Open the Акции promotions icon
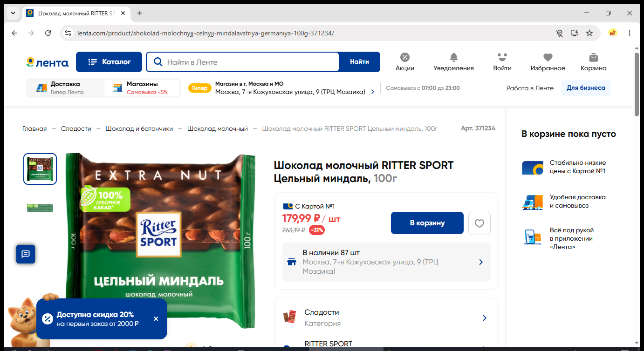The image size is (644, 351). tap(405, 62)
